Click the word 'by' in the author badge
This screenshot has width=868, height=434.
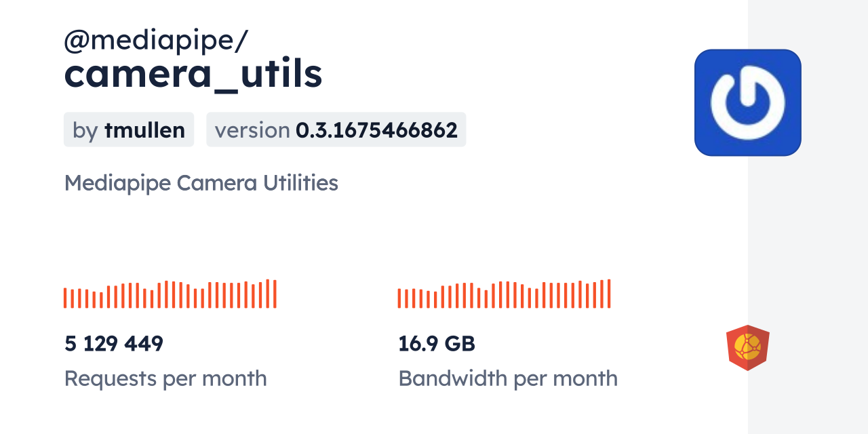click(x=85, y=130)
